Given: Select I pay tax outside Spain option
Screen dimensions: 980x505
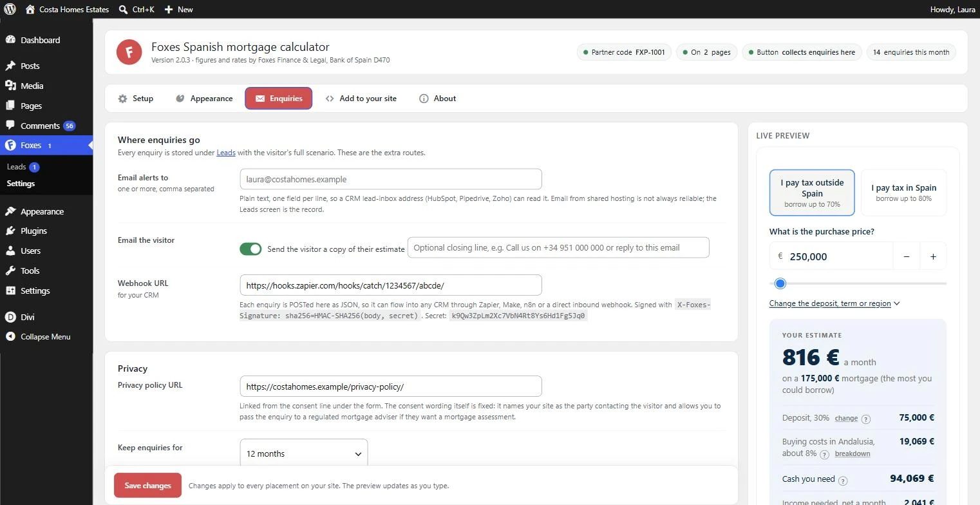Looking at the screenshot, I should click(x=812, y=193).
